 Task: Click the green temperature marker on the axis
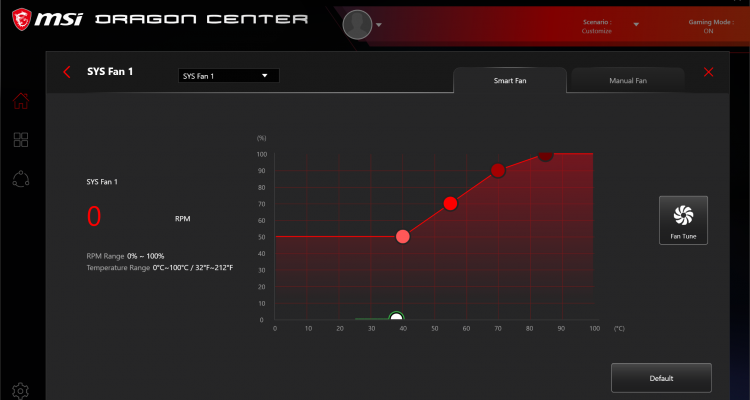(396, 319)
